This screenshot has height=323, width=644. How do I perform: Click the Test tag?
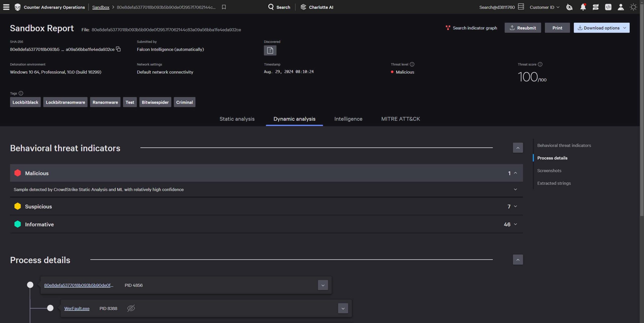[130, 102]
